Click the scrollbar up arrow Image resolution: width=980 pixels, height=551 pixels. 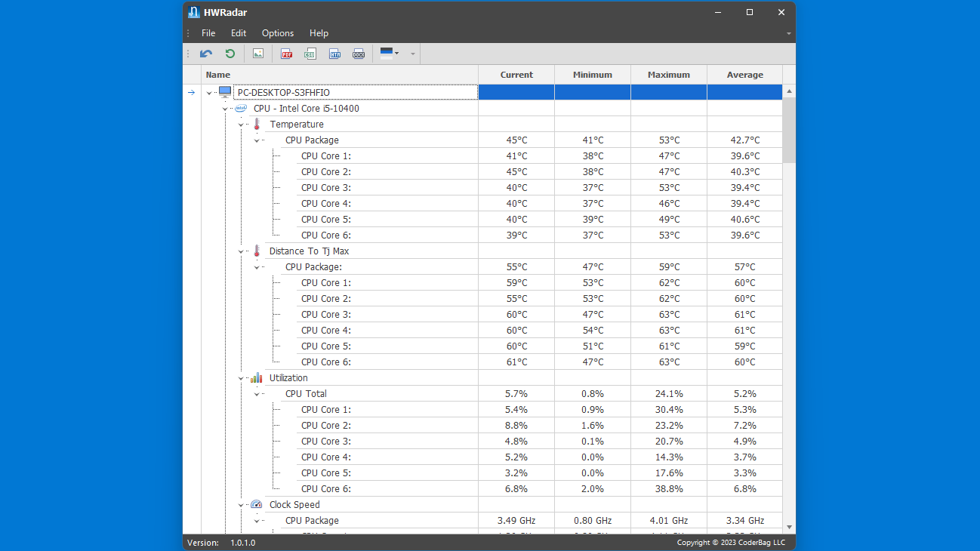[x=789, y=91]
